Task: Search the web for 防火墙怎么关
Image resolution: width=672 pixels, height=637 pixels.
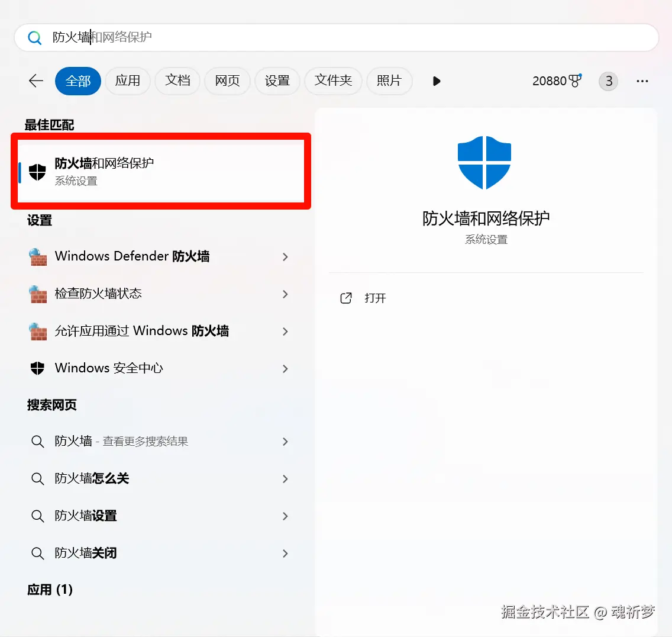Action: [x=161, y=479]
